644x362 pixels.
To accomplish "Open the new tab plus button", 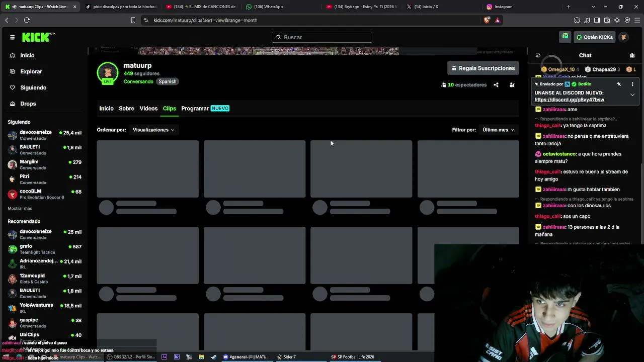I will 569,7.
